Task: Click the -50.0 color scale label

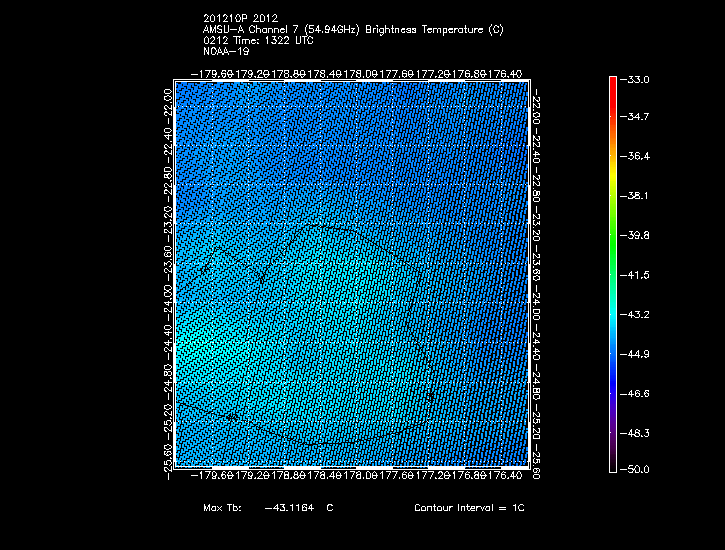Action: tap(637, 470)
